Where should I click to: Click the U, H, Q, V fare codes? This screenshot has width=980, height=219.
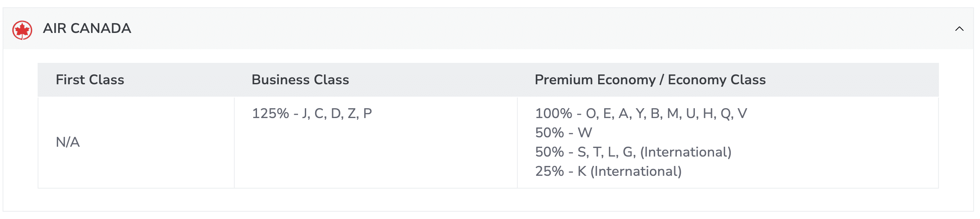[717, 113]
